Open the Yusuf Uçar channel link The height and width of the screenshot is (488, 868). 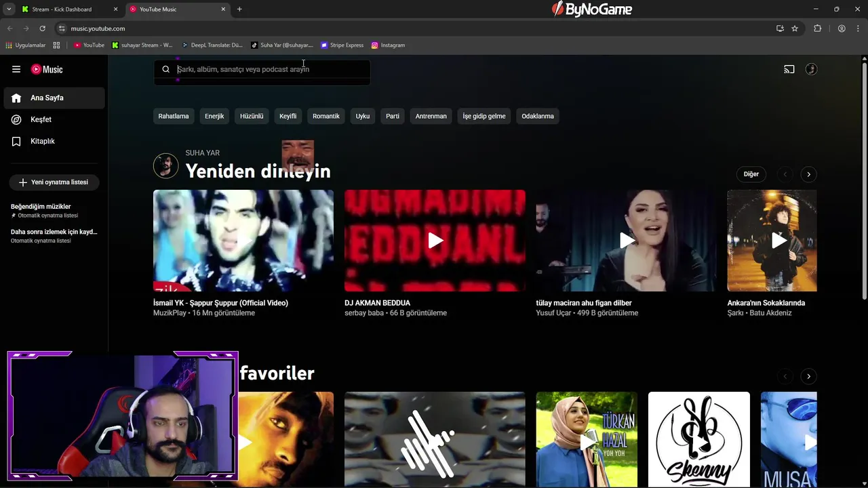click(x=554, y=313)
